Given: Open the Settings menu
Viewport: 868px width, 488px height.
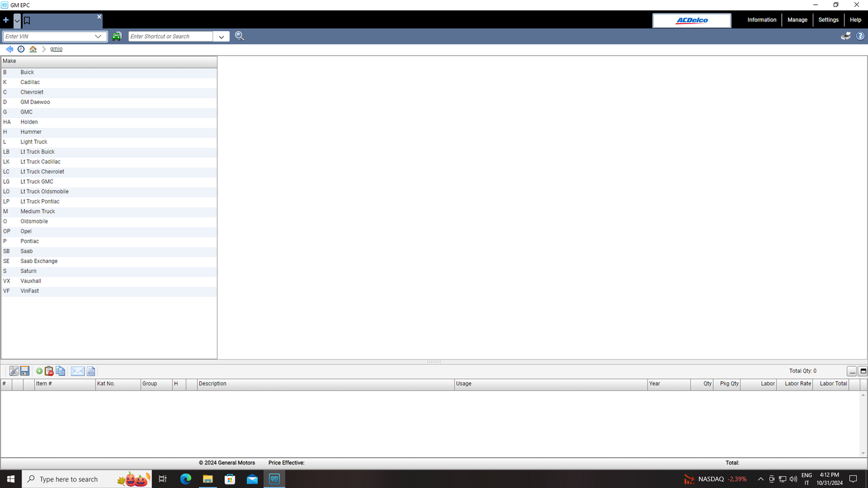Looking at the screenshot, I should 828,20.
